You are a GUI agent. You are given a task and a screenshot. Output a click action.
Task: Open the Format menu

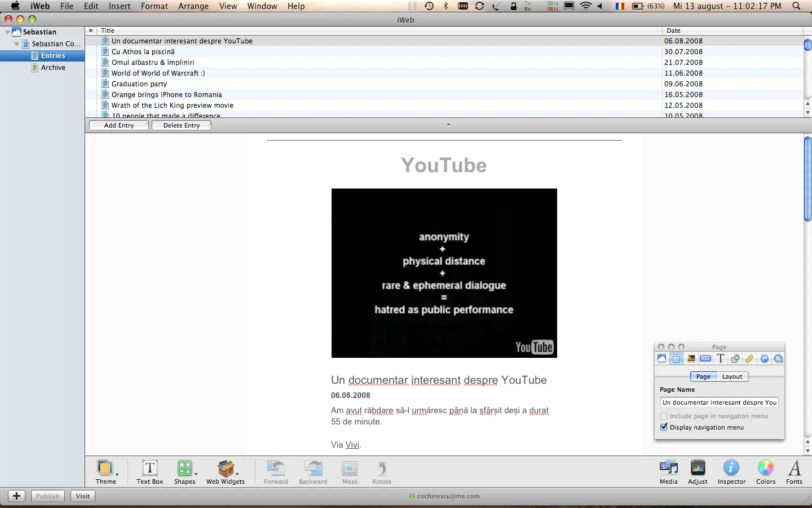coord(155,6)
